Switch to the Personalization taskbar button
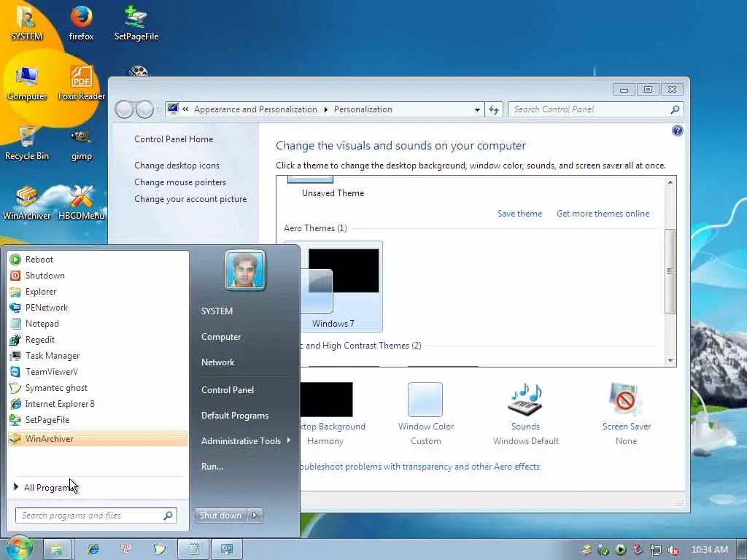 [x=227, y=549]
